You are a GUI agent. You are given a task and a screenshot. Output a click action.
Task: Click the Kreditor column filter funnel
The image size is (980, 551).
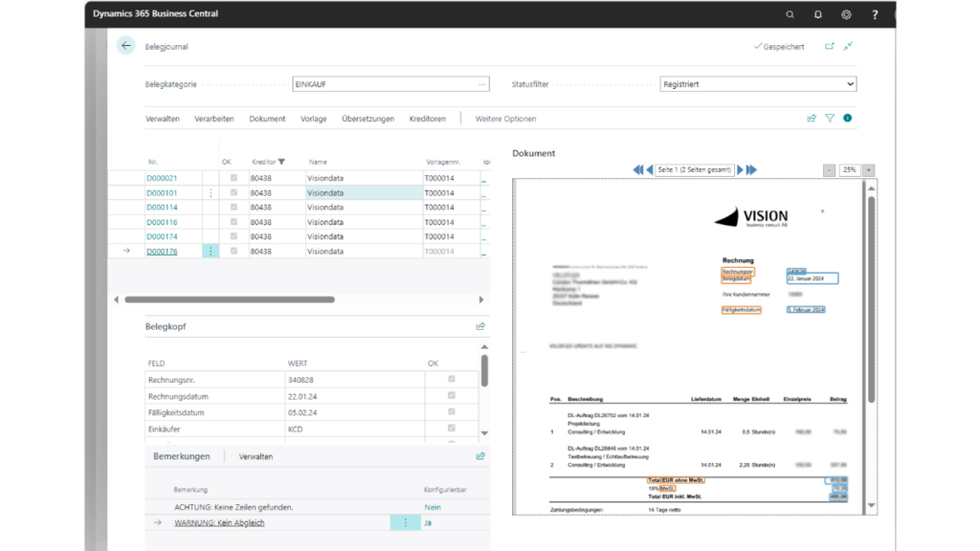pos(282,162)
